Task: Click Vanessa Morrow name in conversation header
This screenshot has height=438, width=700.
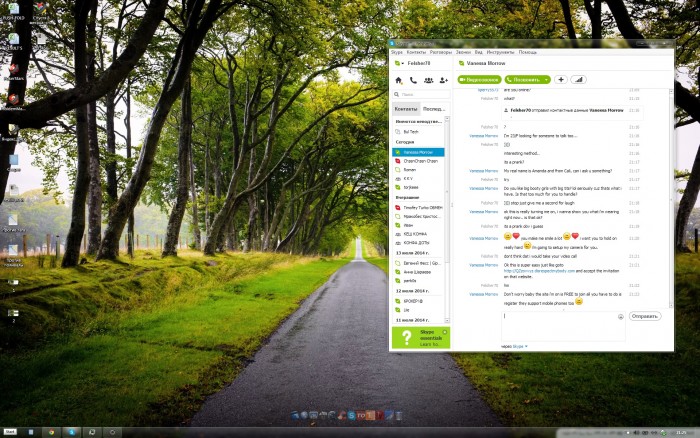Action: coord(486,63)
